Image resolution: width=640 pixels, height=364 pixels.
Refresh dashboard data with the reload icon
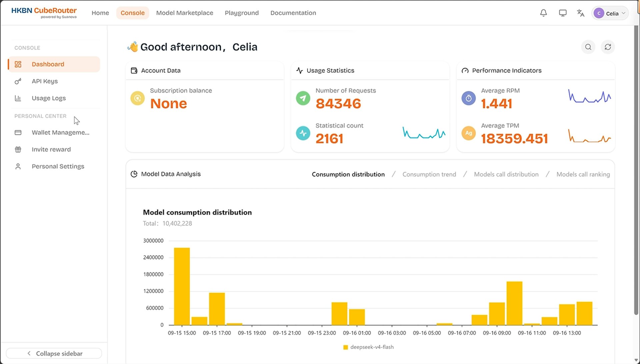608,47
